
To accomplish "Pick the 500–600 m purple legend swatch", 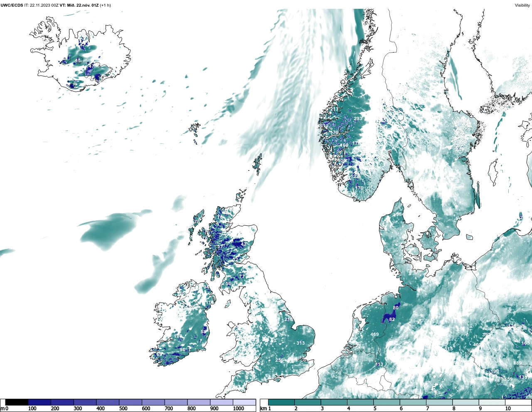I will [131, 402].
